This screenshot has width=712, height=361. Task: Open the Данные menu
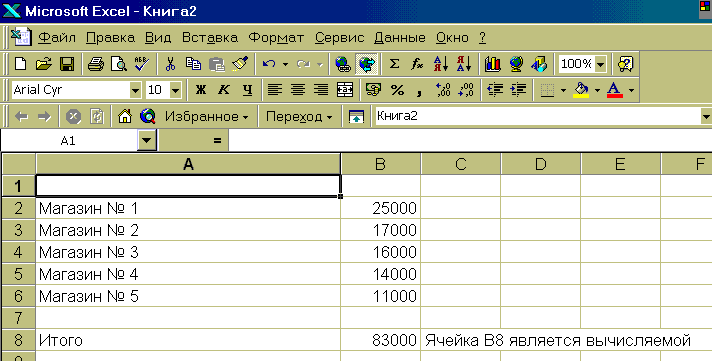pos(400,37)
